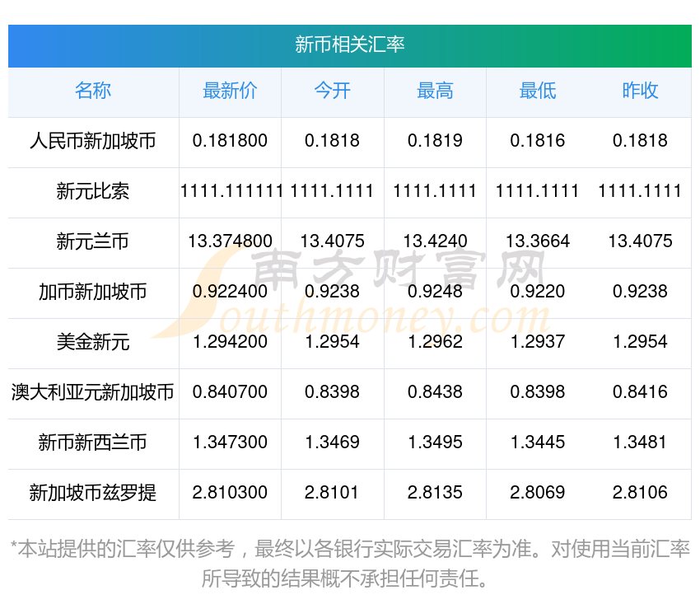Select the 今开 column header

tap(332, 92)
